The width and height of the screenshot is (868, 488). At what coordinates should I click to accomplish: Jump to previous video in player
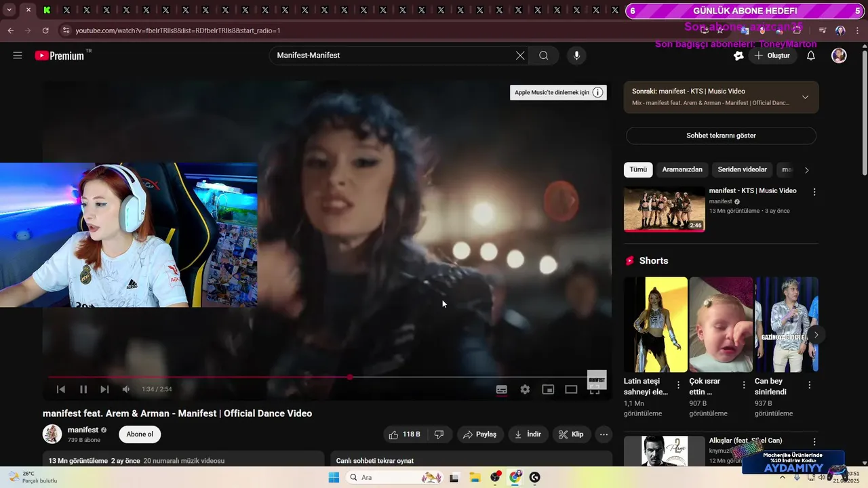[x=61, y=389]
